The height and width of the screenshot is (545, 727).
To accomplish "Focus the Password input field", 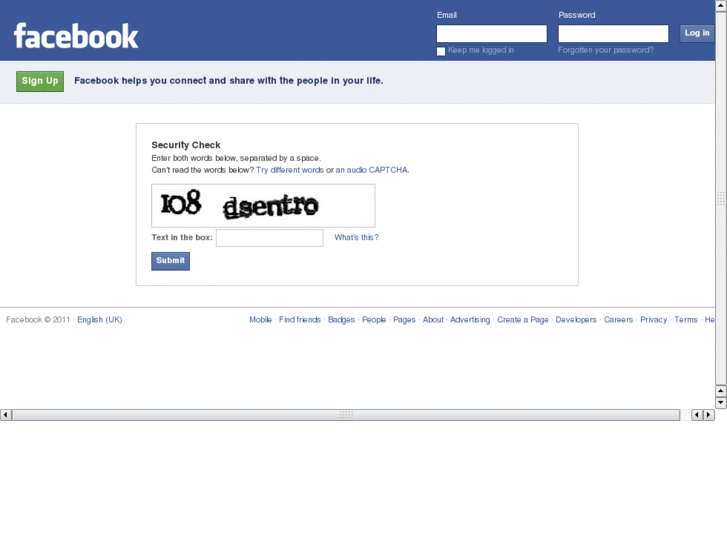I will (613, 33).
